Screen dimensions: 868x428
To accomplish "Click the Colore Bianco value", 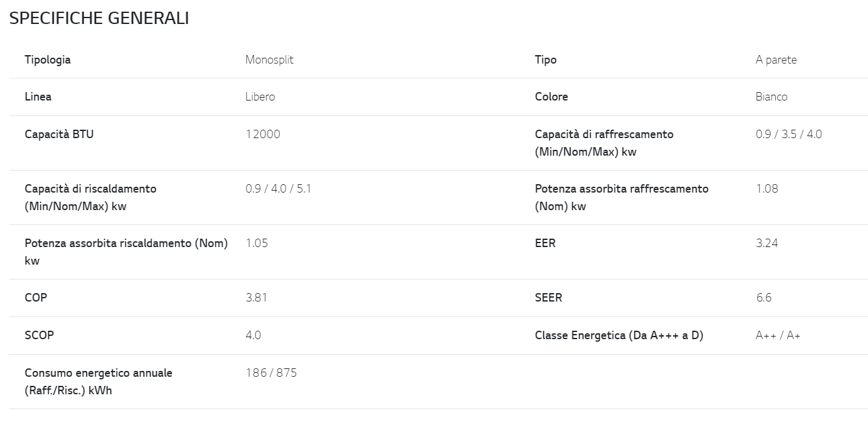I will point(771,97).
